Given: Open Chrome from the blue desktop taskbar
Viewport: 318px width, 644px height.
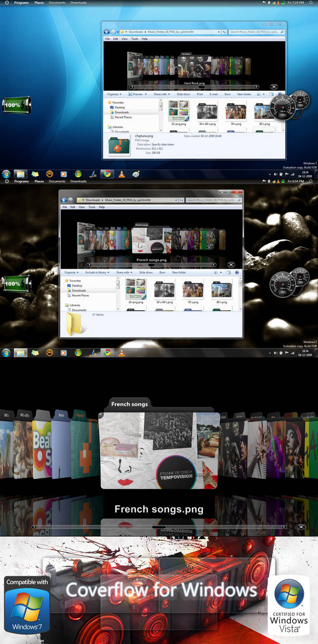Looking at the screenshot, I should tap(106, 174).
